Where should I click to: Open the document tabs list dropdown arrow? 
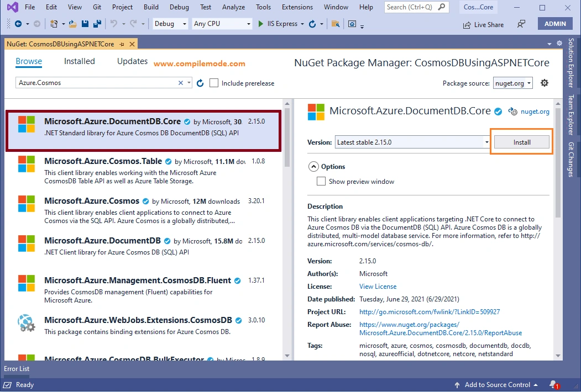pos(549,44)
